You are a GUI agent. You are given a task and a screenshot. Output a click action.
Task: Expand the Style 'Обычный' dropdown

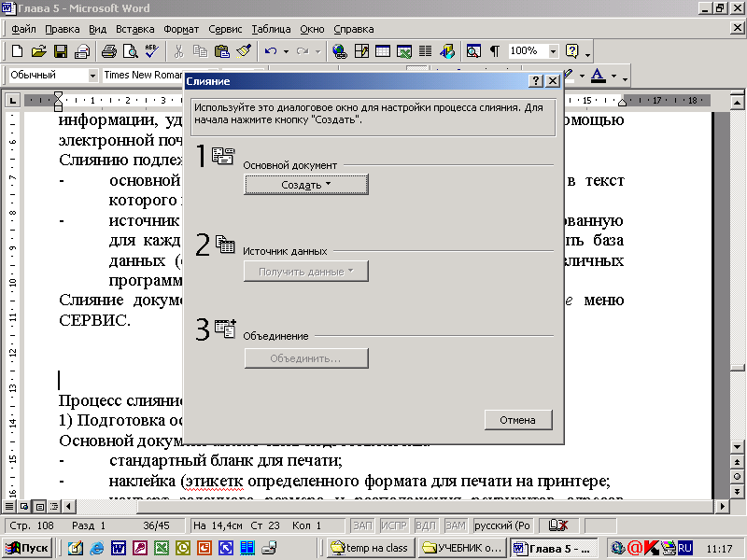click(x=92, y=76)
